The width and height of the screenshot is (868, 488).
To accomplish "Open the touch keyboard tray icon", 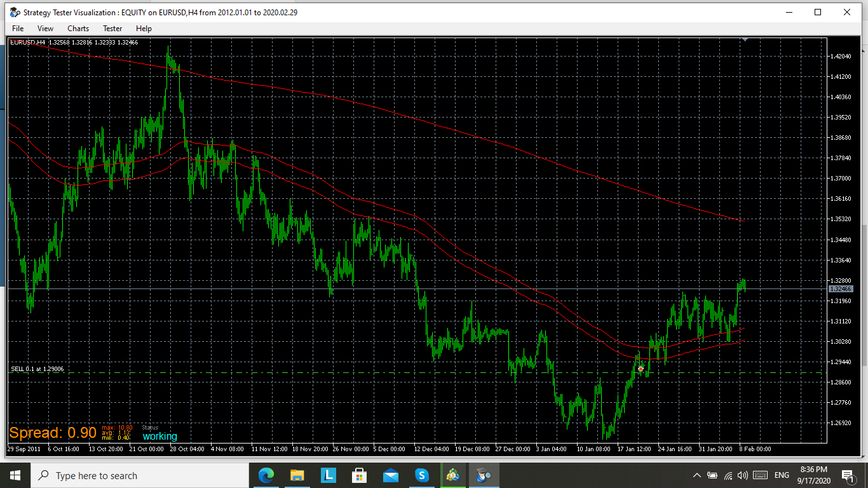I will [x=760, y=475].
